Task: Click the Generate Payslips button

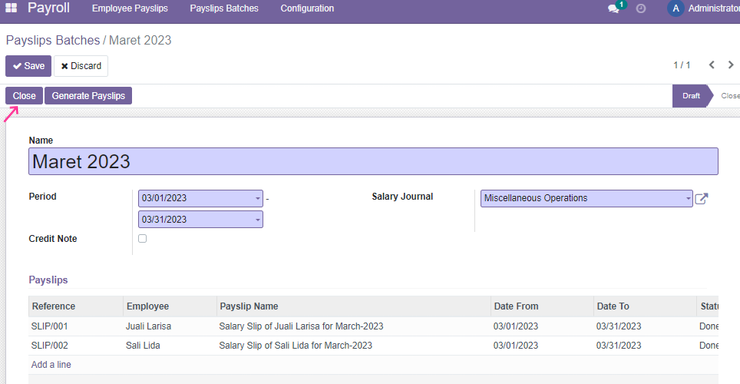Action: [88, 96]
